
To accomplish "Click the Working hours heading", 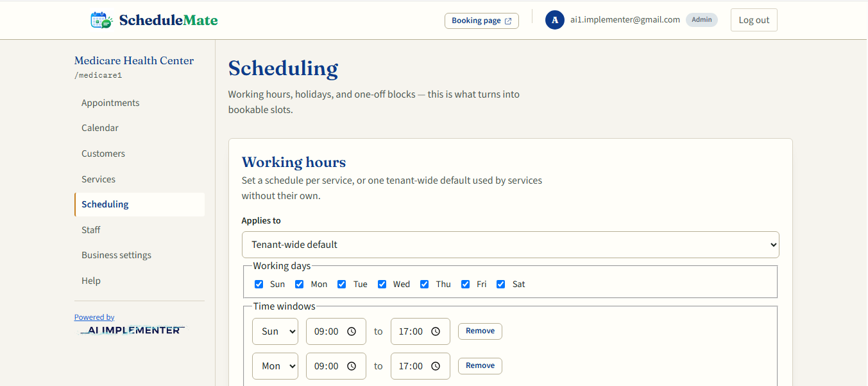I will click(294, 162).
